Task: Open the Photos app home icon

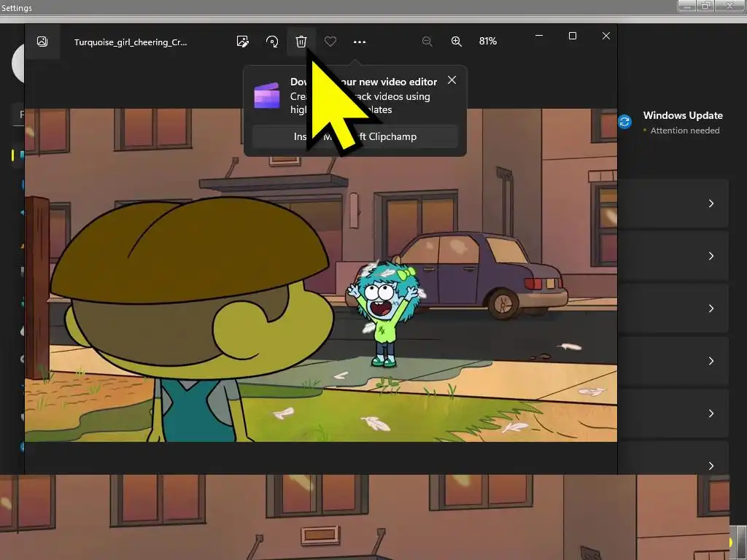Action: click(x=42, y=42)
